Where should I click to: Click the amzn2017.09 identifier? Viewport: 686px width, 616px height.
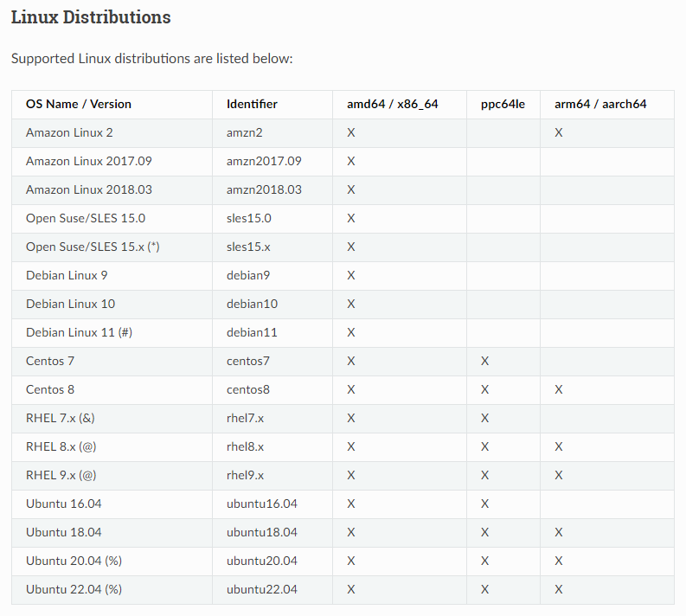coord(264,161)
